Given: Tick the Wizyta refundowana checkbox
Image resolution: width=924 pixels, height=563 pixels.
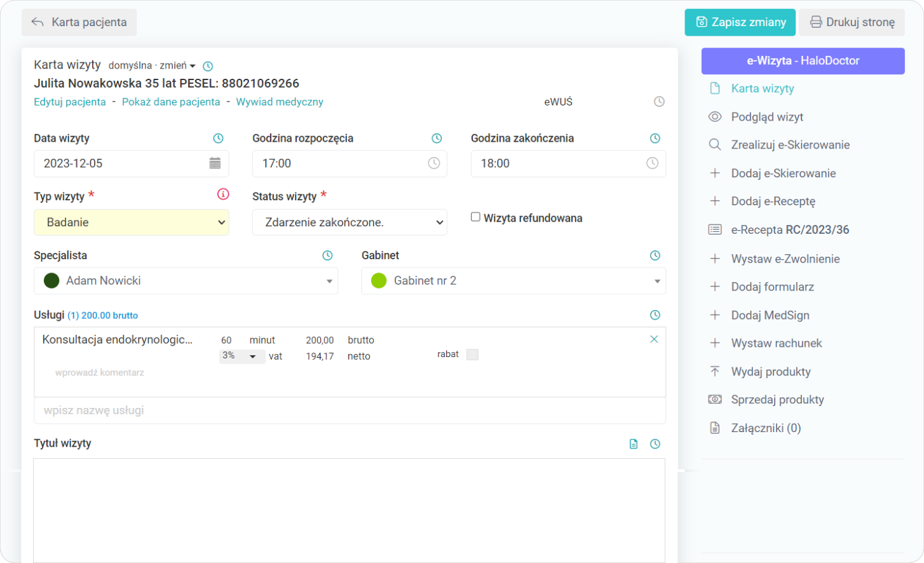Looking at the screenshot, I should tap(475, 217).
